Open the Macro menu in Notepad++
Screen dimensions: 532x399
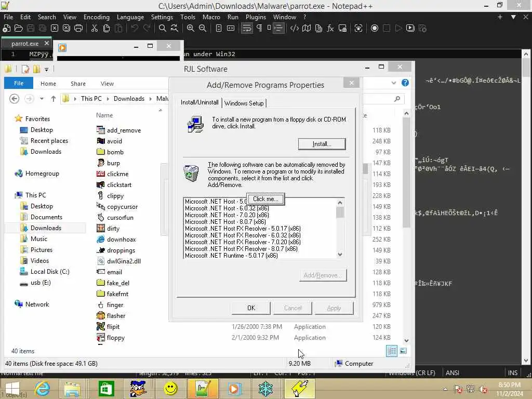211,17
